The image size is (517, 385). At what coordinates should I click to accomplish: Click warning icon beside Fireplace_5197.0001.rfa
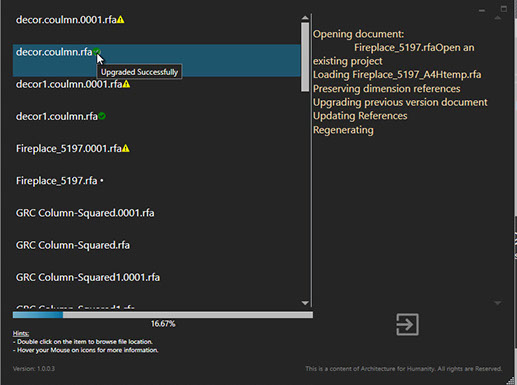126,148
